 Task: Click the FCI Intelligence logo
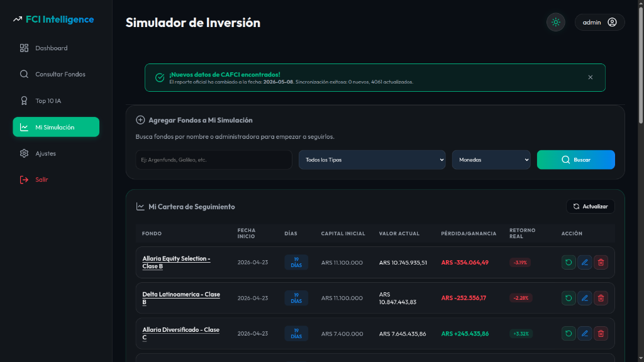coord(53,19)
